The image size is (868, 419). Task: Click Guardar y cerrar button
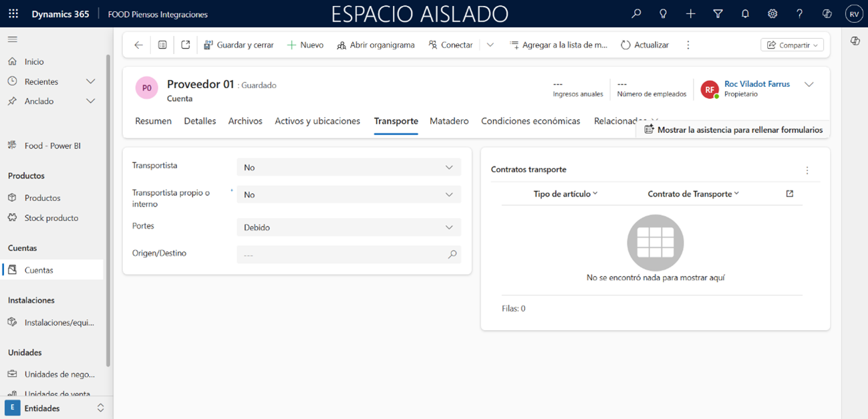pyautogui.click(x=239, y=45)
